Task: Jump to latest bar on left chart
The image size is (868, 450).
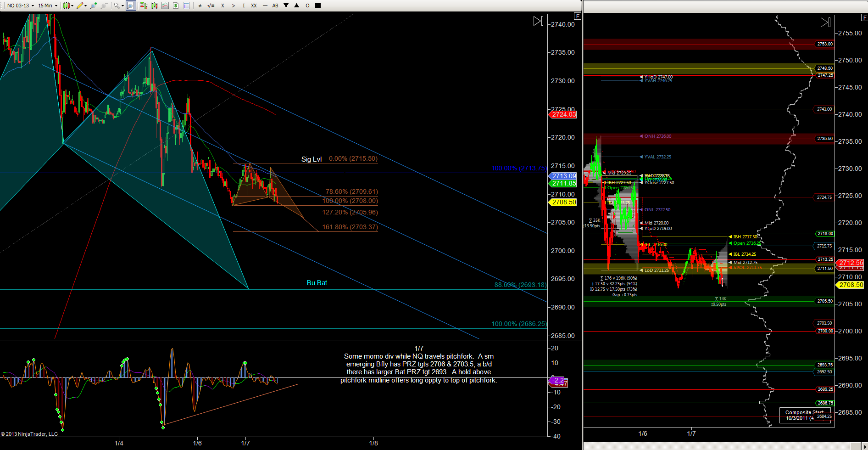Action: (538, 21)
